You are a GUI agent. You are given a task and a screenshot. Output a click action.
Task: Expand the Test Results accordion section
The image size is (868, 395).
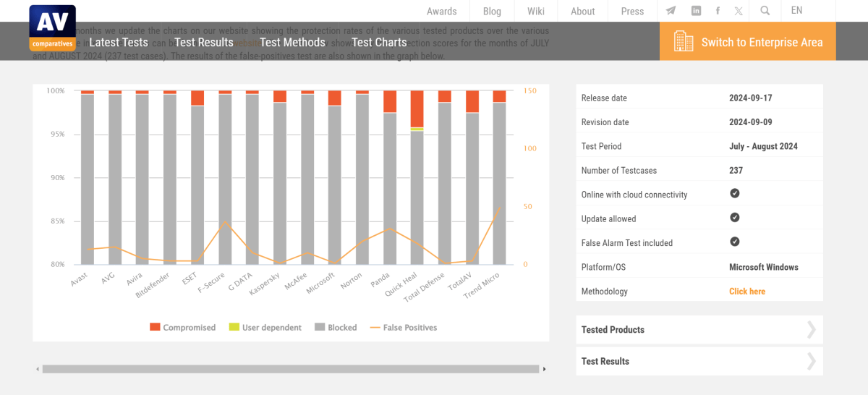(x=699, y=361)
